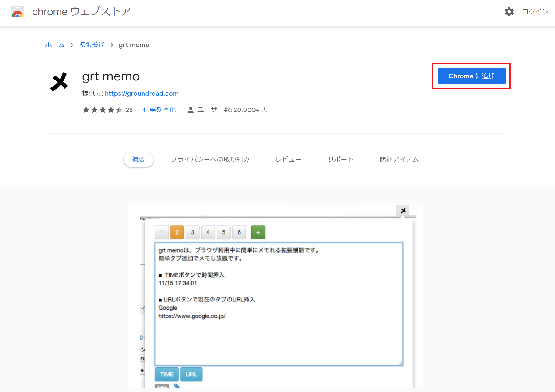
Task: Open the 仕事効率化 category link
Action: (159, 110)
